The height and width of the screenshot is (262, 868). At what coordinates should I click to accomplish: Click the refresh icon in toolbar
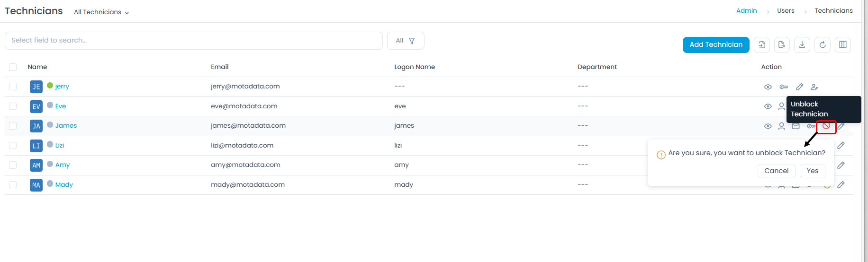click(x=823, y=44)
